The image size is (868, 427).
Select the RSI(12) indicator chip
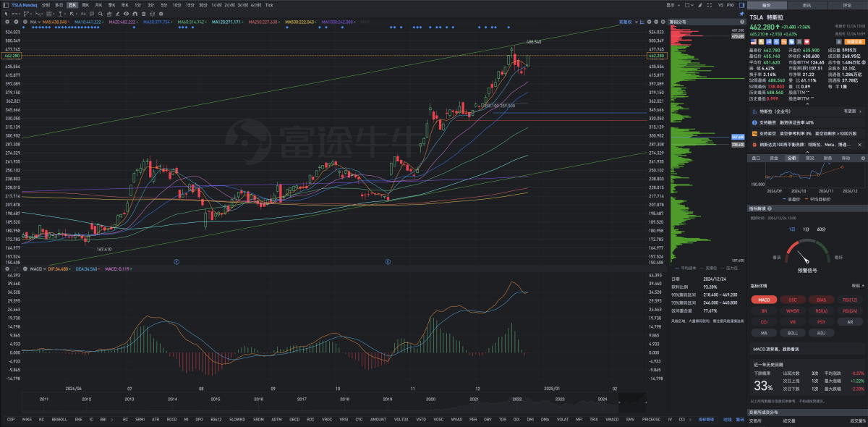pyautogui.click(x=850, y=300)
